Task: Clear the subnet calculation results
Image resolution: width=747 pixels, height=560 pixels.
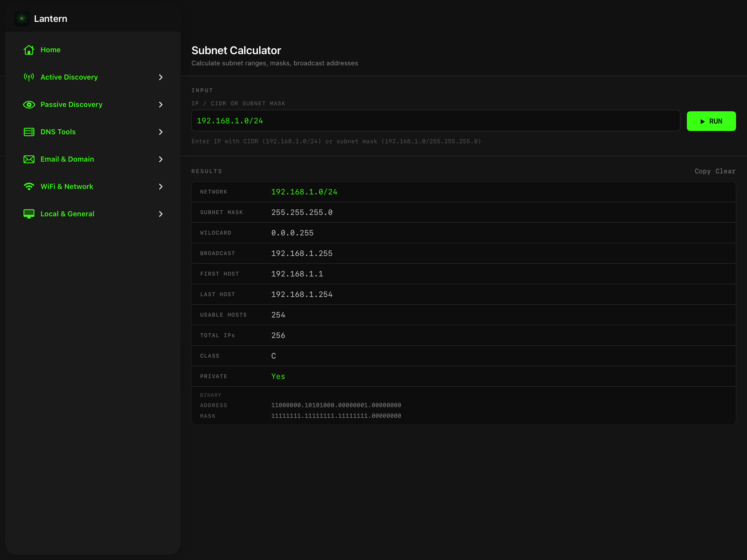Action: [726, 171]
